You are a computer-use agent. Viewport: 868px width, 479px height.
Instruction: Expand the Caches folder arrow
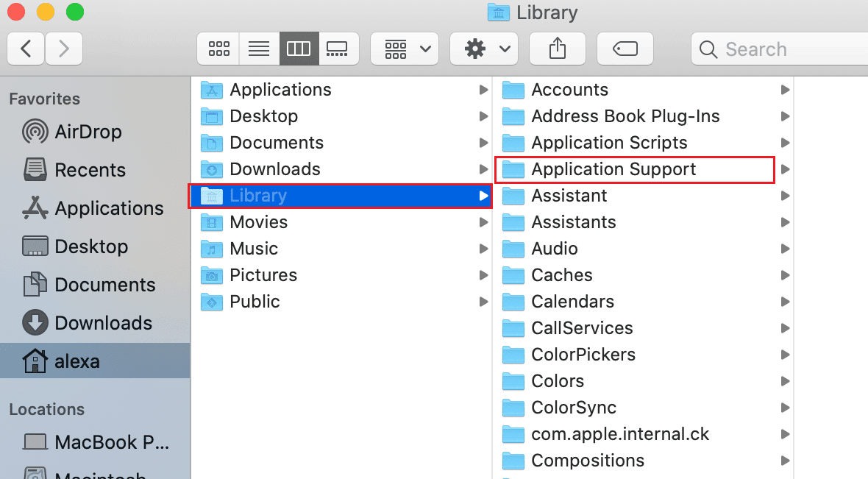tap(785, 275)
